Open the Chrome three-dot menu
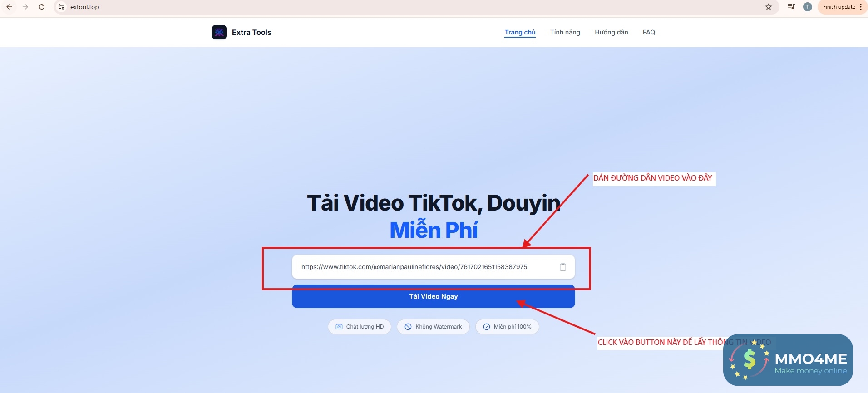868x393 pixels. 861,7
